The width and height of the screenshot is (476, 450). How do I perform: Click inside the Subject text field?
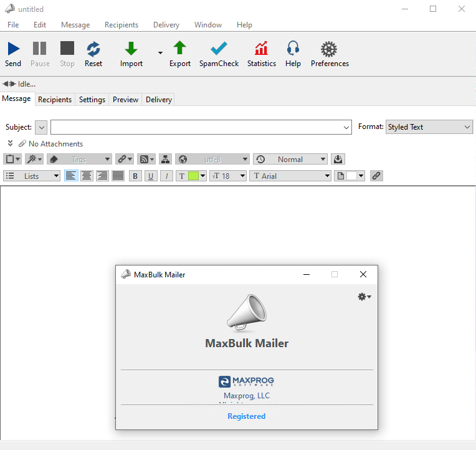click(x=196, y=127)
